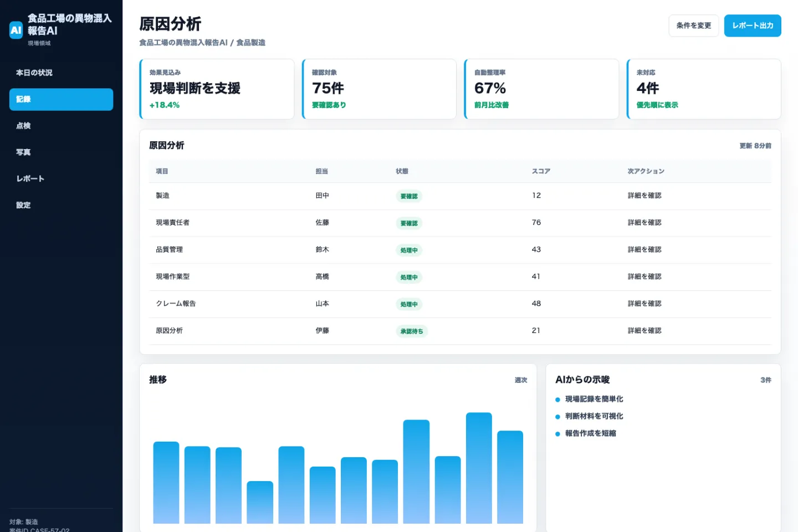Click the レポート出力 button
The image size is (798, 532).
click(x=753, y=25)
